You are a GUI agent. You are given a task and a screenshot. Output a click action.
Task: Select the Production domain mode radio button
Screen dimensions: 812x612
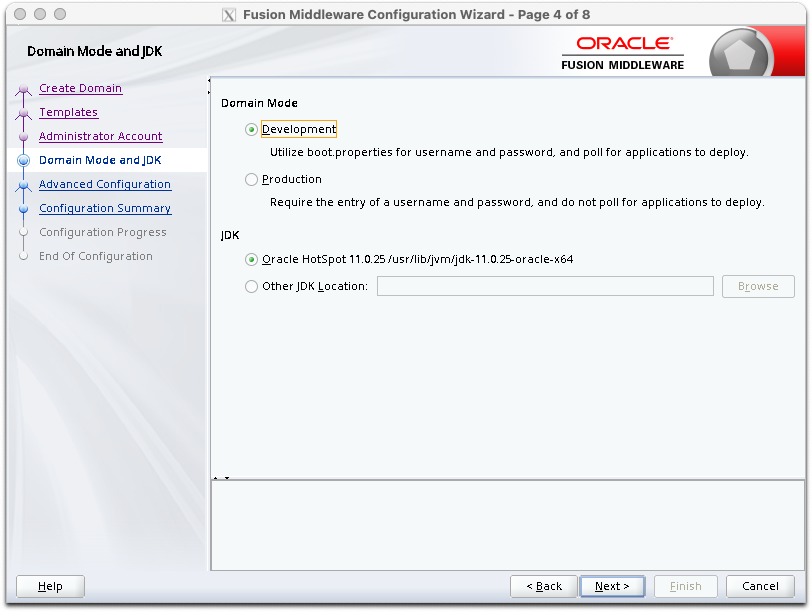click(251, 179)
